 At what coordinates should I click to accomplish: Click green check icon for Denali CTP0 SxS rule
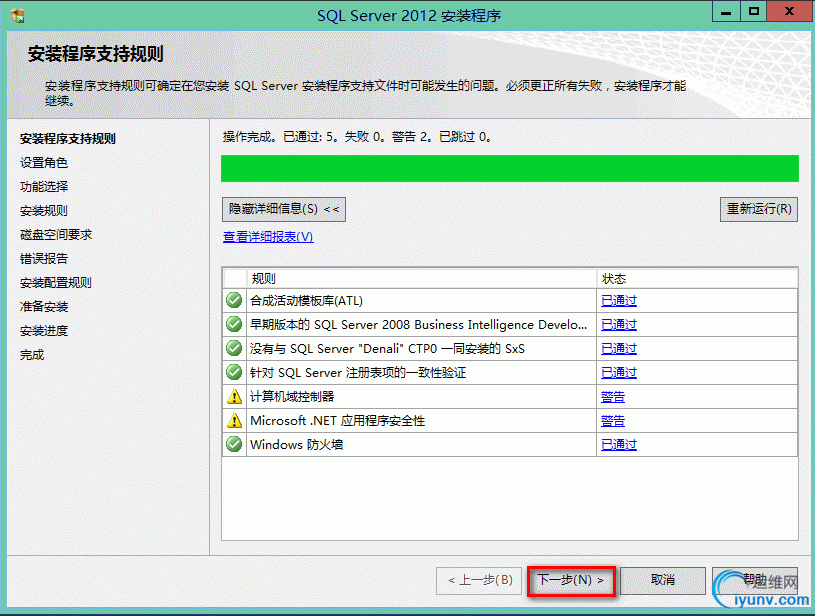point(234,348)
